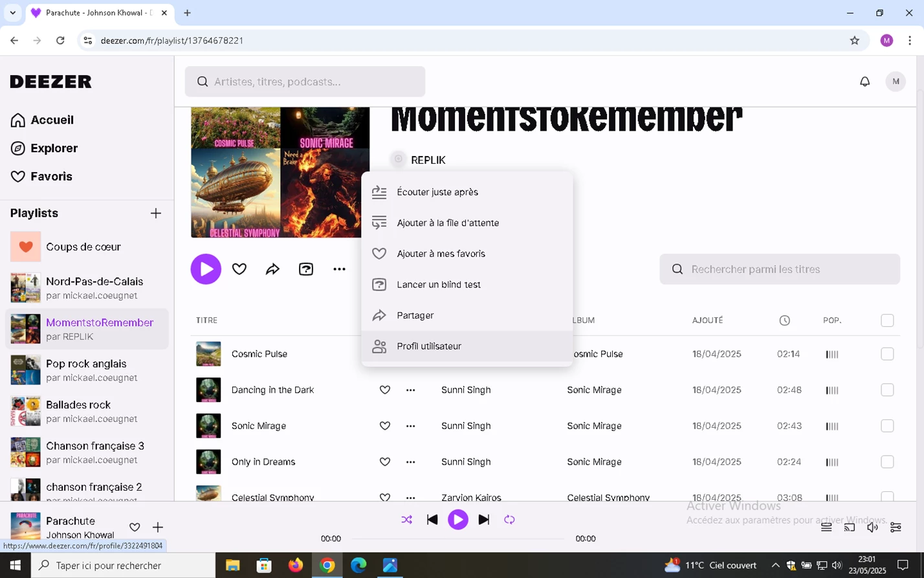
Task: Open the Nord-Pas-de-Calais playlist
Action: click(87, 288)
